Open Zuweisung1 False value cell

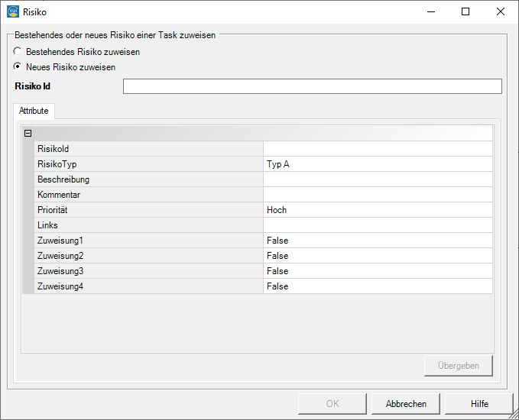(378, 241)
